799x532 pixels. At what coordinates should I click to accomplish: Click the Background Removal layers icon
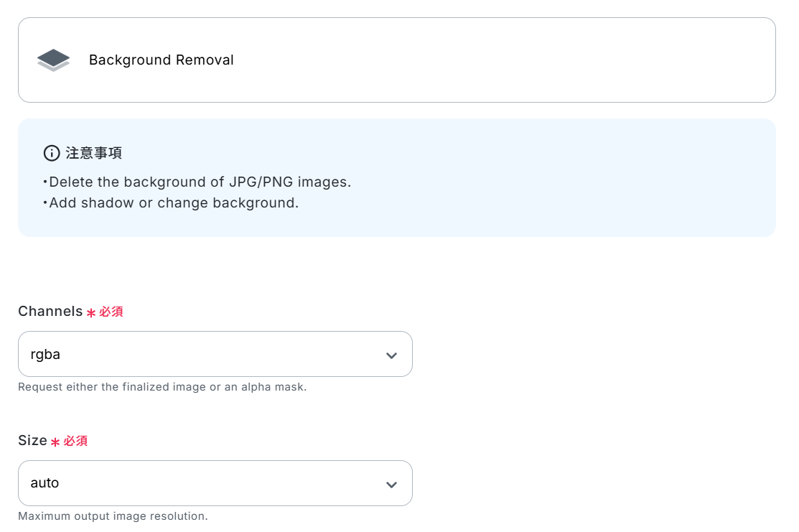point(53,60)
